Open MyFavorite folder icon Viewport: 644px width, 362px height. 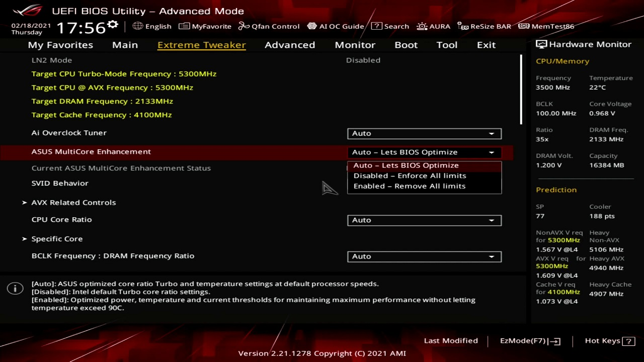pos(184,26)
